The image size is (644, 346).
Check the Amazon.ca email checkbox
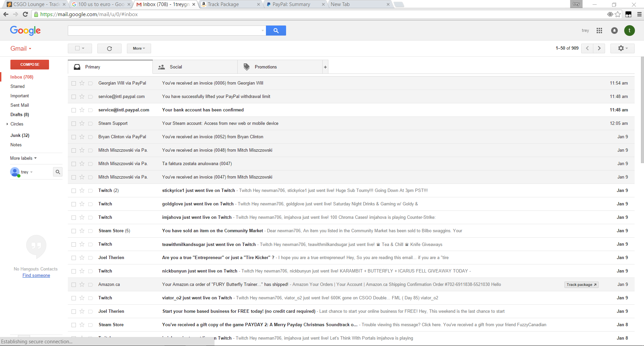(x=74, y=285)
